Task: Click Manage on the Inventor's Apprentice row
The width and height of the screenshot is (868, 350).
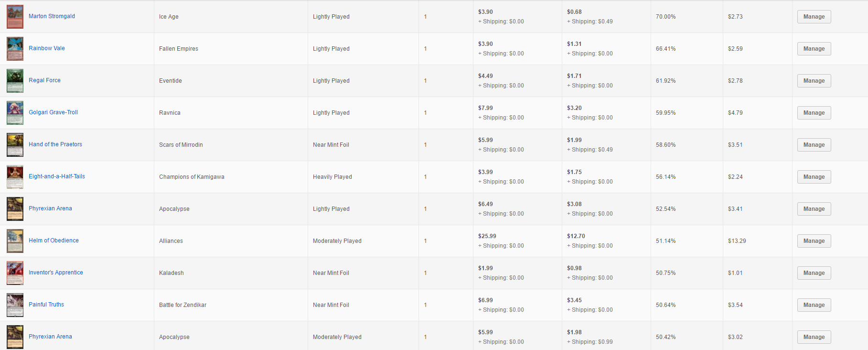Action: [814, 273]
